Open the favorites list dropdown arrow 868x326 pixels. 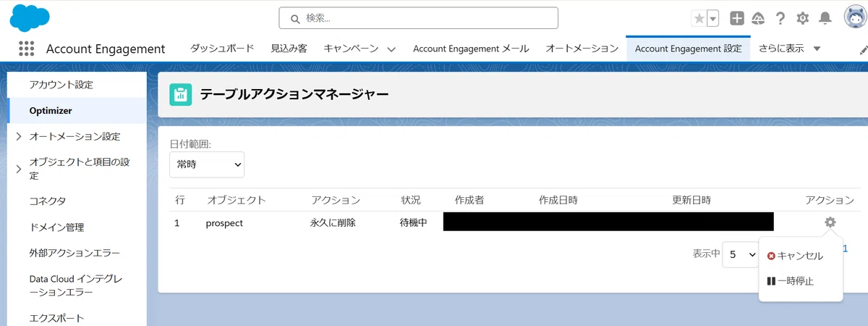coord(712,19)
